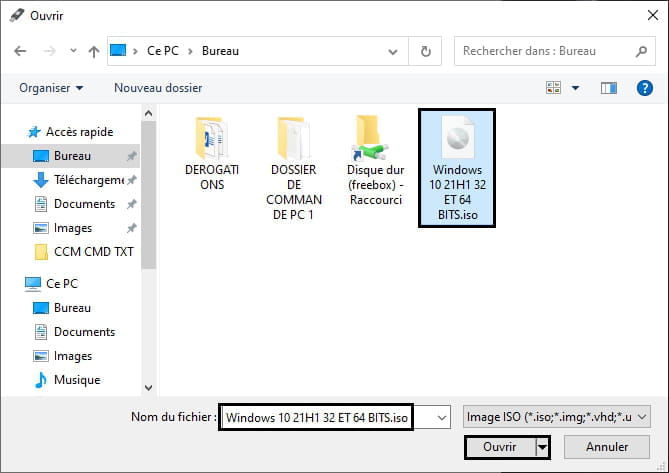This screenshot has width=669, height=473.
Task: Select pinned Bureau under Accès rapide
Action: (71, 156)
